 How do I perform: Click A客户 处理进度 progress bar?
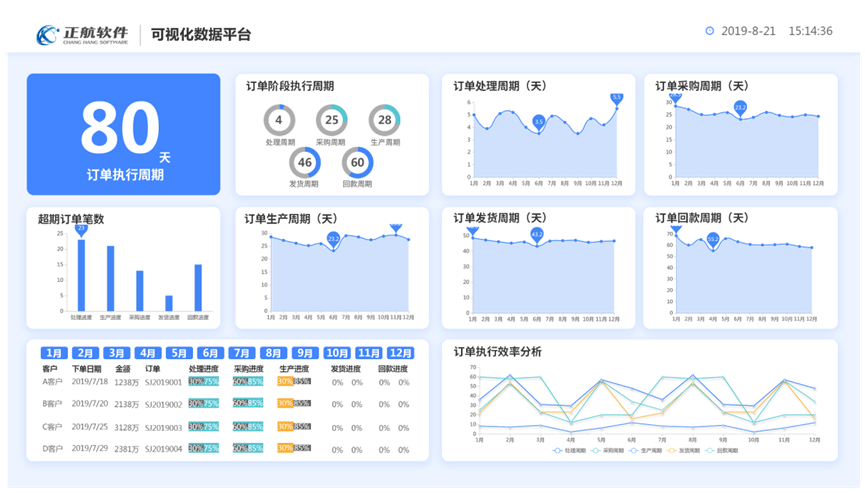point(204,382)
